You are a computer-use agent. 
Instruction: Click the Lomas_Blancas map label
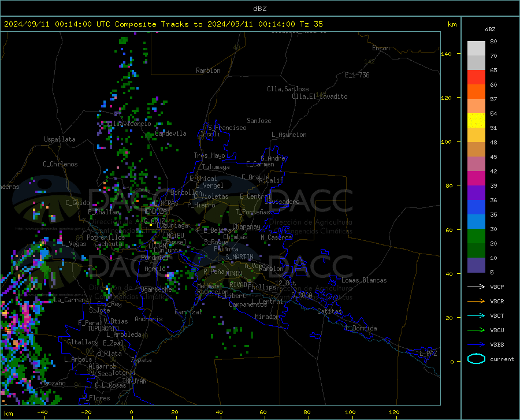pos(364,280)
